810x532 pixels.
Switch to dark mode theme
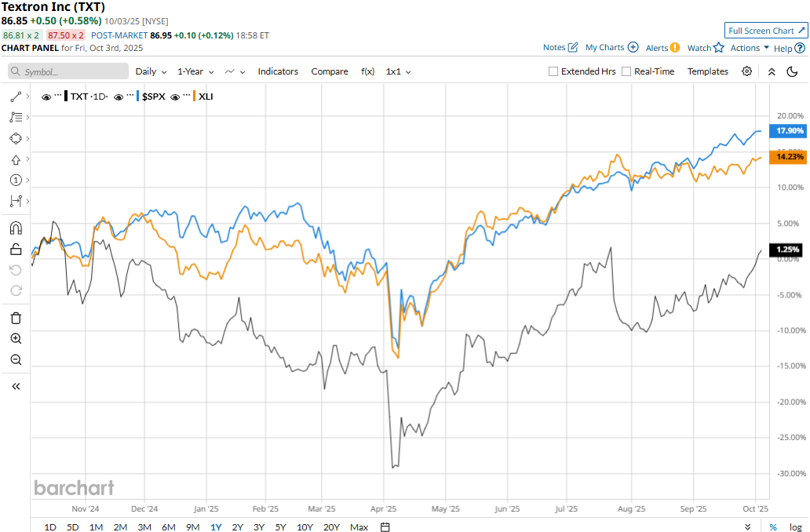pos(792,71)
